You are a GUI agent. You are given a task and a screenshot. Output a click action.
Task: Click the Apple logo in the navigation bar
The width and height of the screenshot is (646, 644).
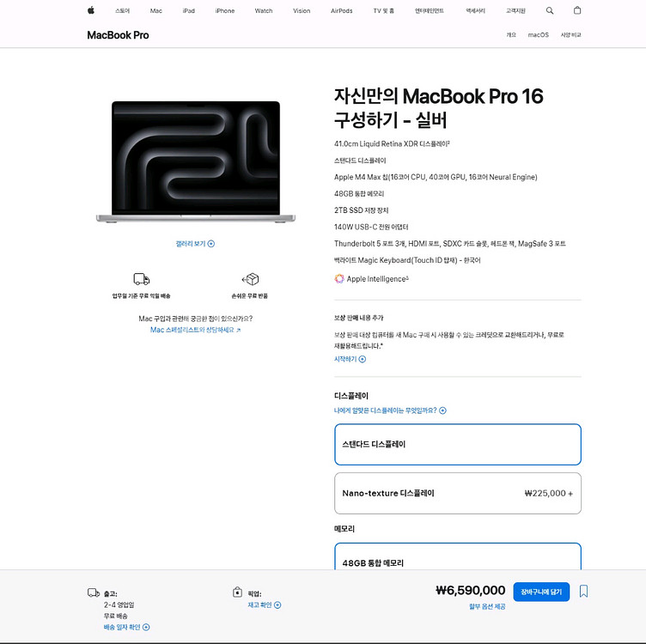91,10
